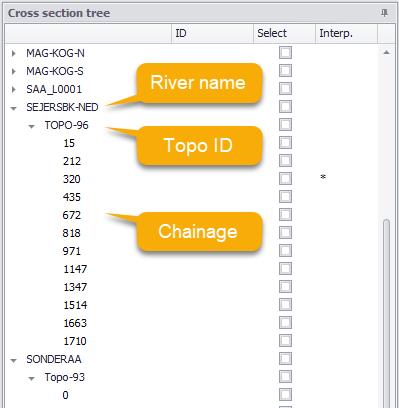Image resolution: width=399 pixels, height=408 pixels.
Task: Expand the SAA_L0001 river node
Action: 13,89
